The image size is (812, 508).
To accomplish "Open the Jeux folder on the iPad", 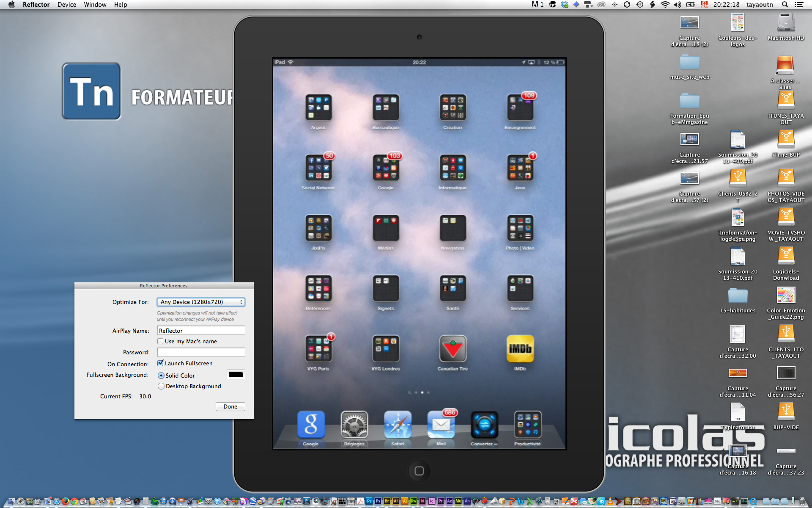I will click(x=520, y=168).
